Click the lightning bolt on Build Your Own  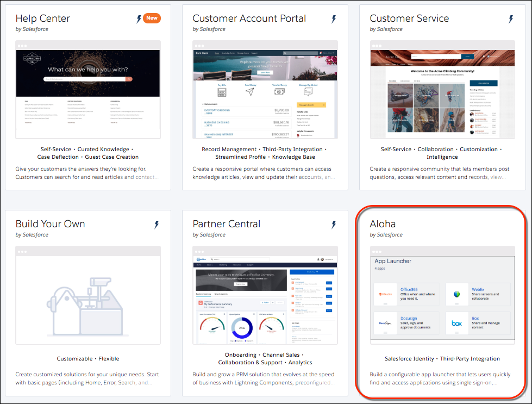click(157, 225)
